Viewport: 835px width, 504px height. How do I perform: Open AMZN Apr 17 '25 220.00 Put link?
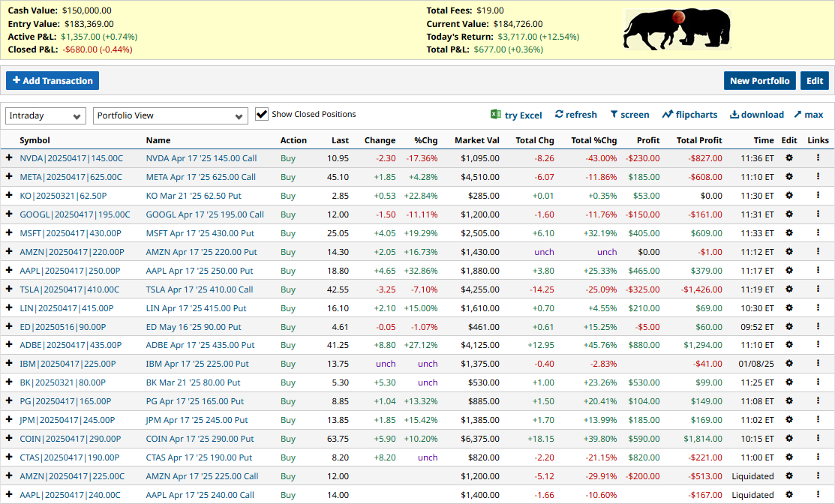(201, 252)
